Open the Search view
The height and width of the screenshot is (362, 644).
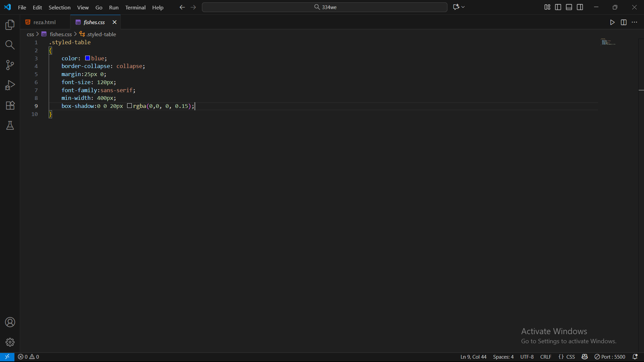click(10, 45)
